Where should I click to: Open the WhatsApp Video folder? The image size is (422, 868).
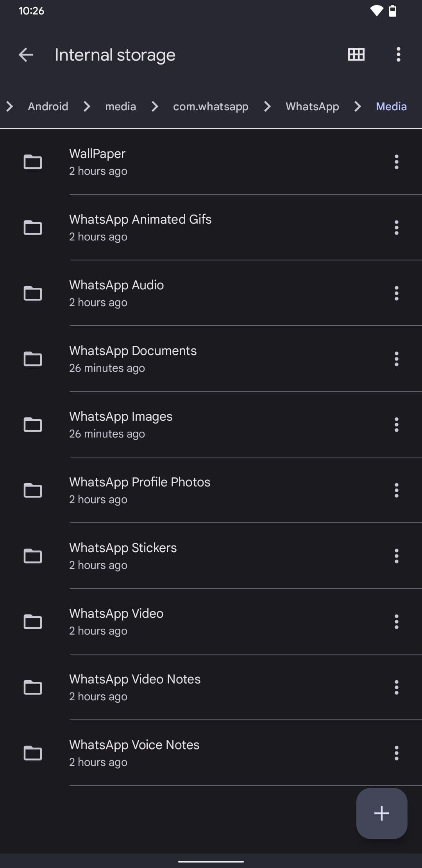pyautogui.click(x=116, y=621)
